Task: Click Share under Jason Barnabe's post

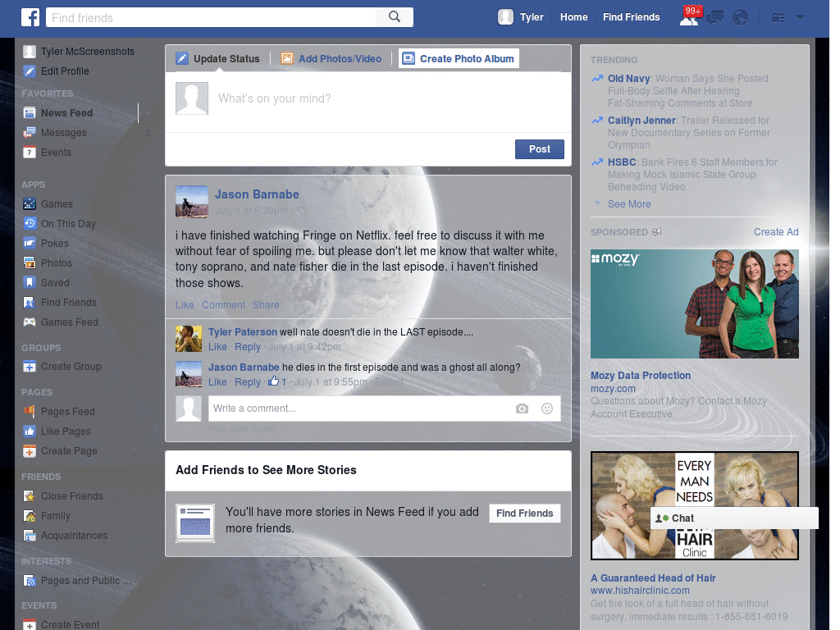Action: pyautogui.click(x=266, y=305)
